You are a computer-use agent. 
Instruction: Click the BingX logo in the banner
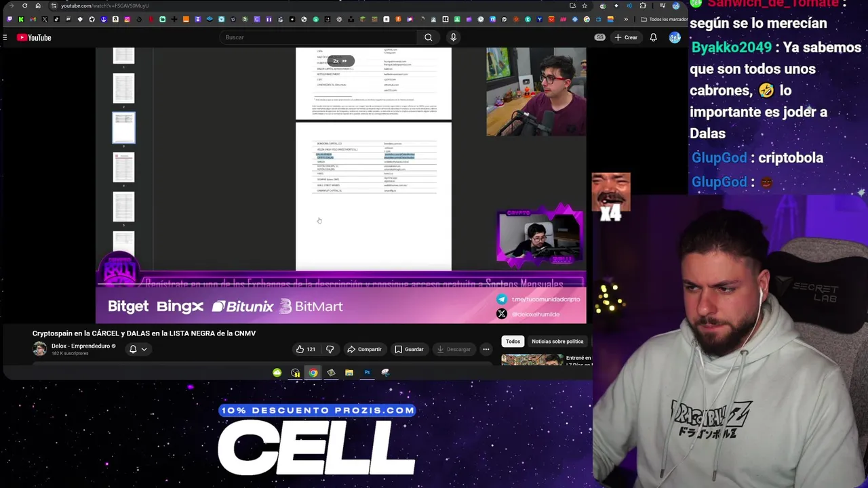pos(180,306)
